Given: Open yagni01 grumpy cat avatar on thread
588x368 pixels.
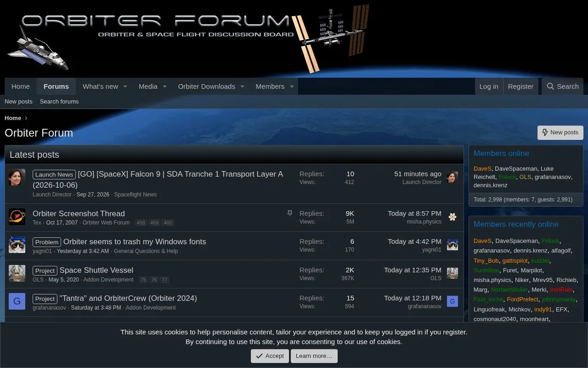Looking at the screenshot, I should click(17, 245).
